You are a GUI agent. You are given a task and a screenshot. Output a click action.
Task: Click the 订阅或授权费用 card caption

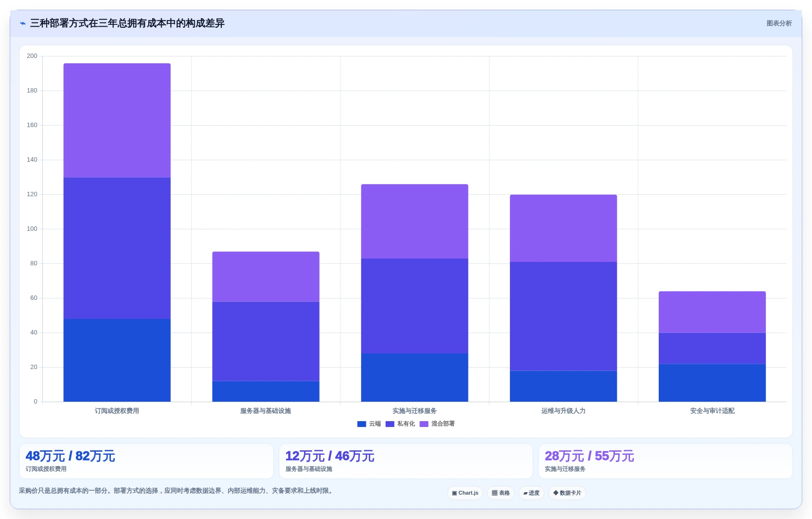point(46,469)
